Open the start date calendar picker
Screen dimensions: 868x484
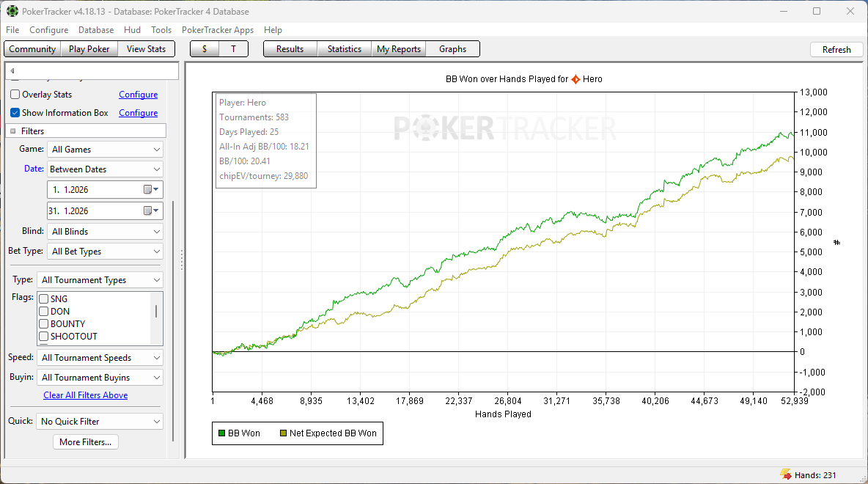(150, 189)
